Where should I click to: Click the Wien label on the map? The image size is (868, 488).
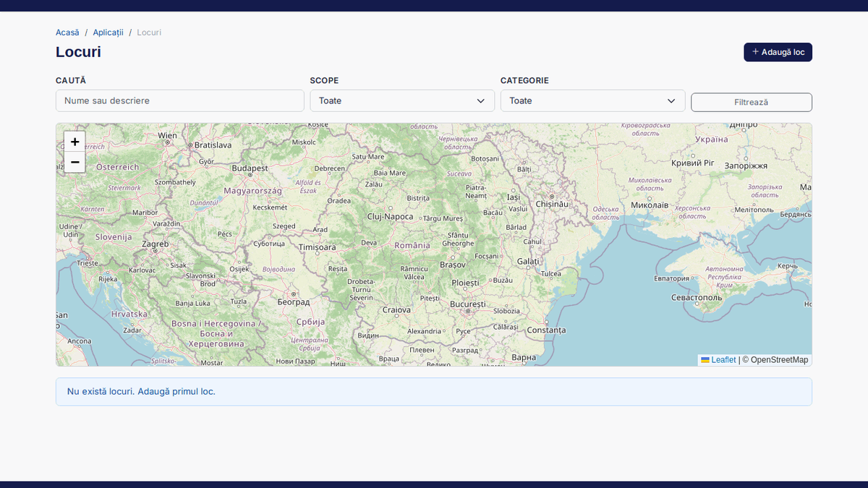pyautogui.click(x=167, y=135)
